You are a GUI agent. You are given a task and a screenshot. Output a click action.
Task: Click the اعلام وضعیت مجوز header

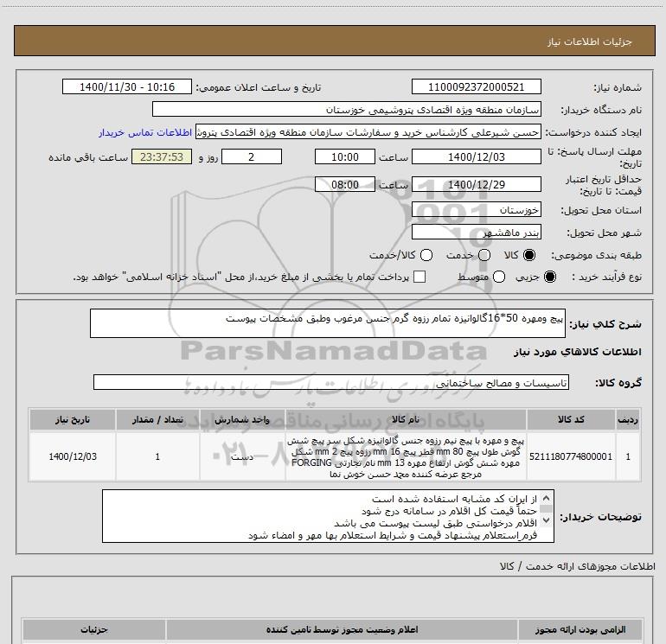click(x=342, y=629)
